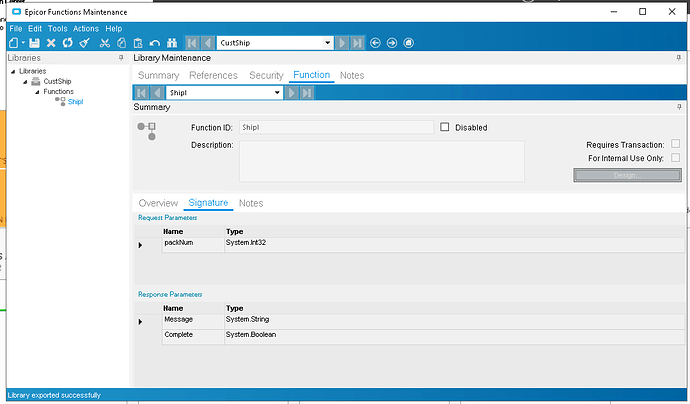Select the Signature sub-tab
Screen dimensions: 690x404
coord(208,202)
